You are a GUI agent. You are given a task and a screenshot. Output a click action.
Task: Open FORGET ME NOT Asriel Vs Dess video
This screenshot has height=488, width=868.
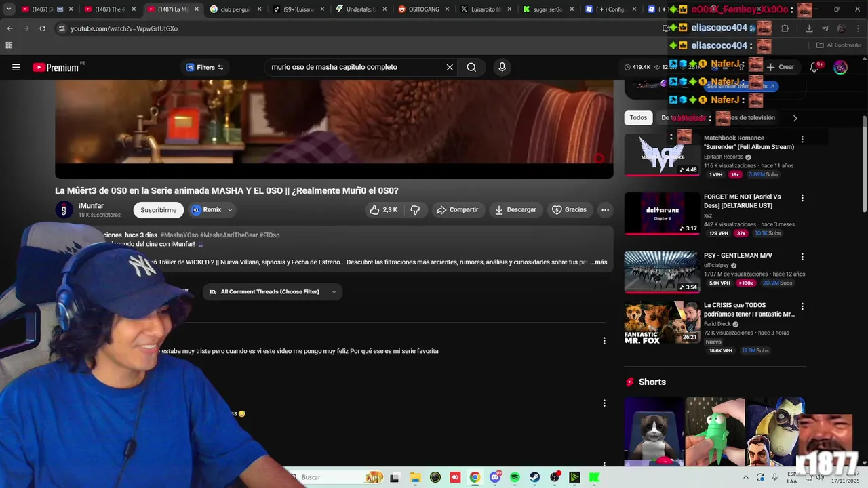coord(662,213)
